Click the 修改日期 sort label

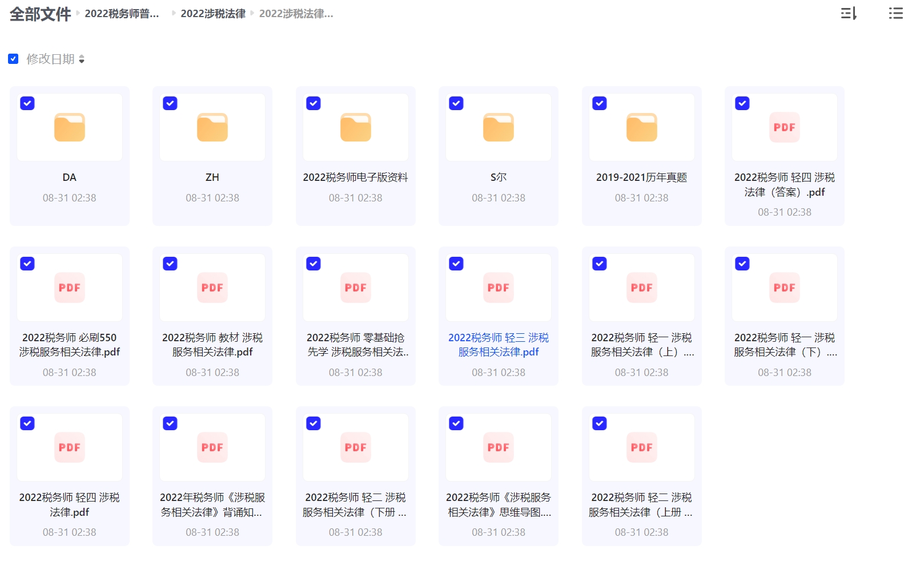[50, 59]
